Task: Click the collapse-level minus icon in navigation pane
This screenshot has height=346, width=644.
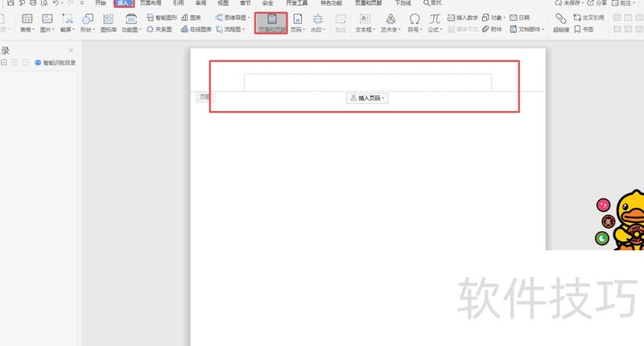Action: tap(25, 63)
